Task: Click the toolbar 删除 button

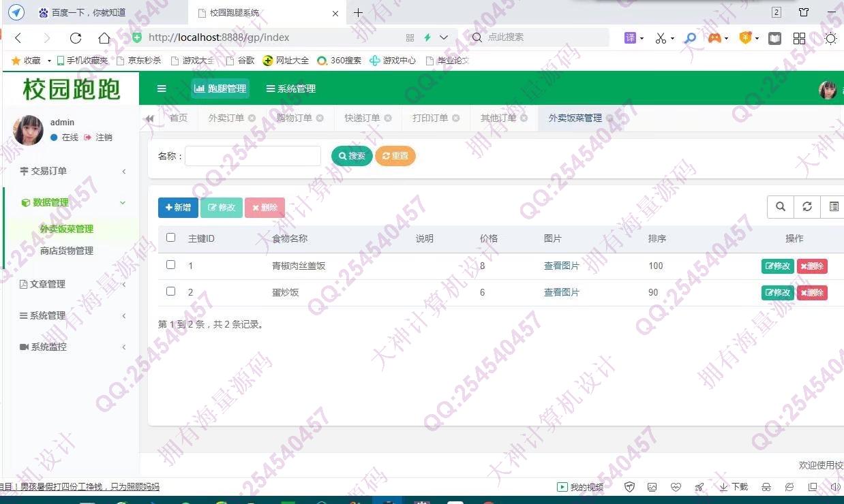Action: pyautogui.click(x=265, y=208)
